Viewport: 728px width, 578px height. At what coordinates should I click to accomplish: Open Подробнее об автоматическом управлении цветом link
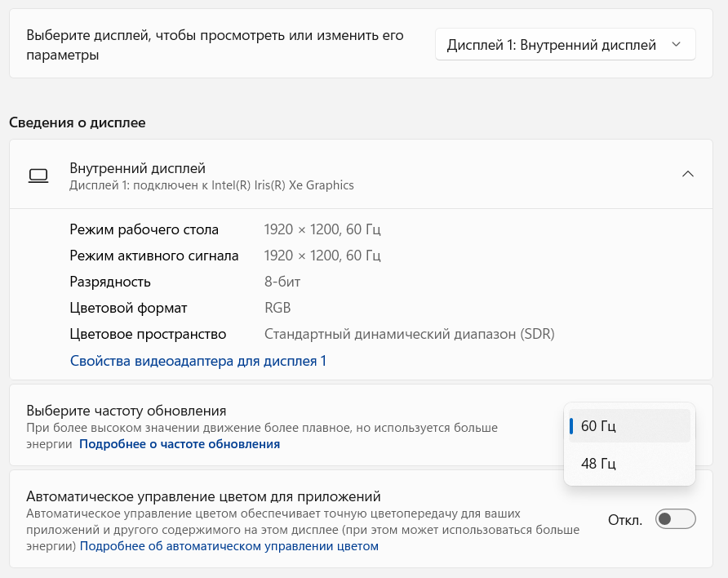(229, 546)
